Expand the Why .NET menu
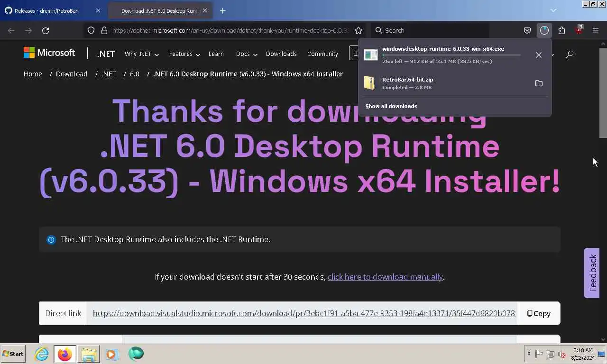This screenshot has height=364, width=607. tap(141, 54)
